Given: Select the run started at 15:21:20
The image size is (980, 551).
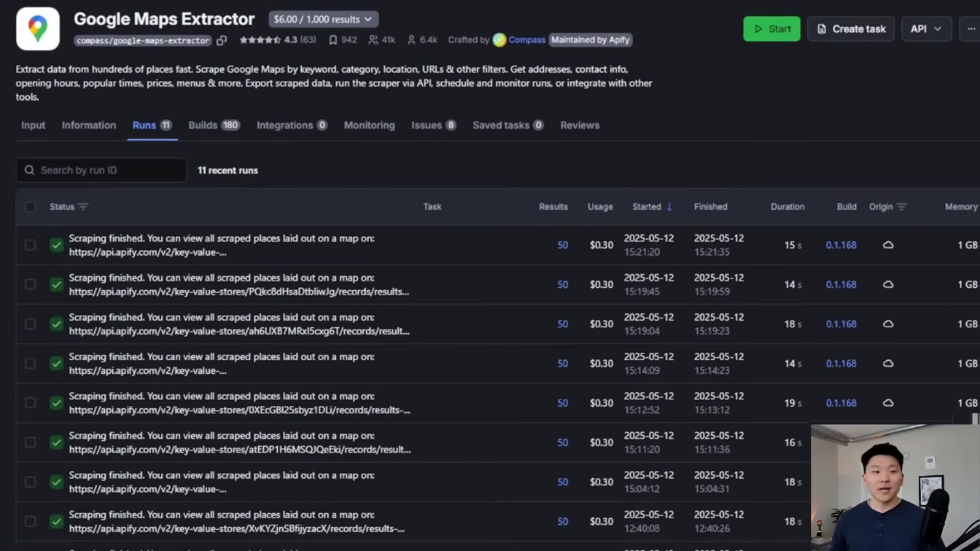Looking at the screenshot, I should (x=30, y=245).
